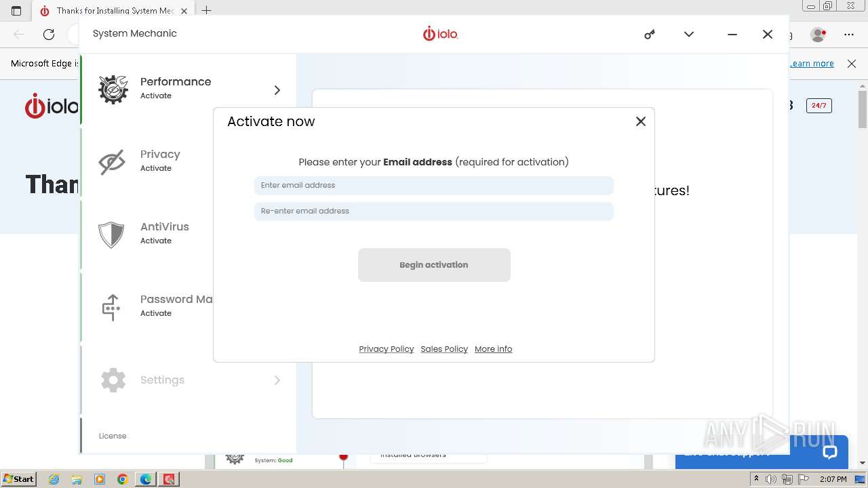
Task: Close the Activate now dialog
Action: pos(641,121)
